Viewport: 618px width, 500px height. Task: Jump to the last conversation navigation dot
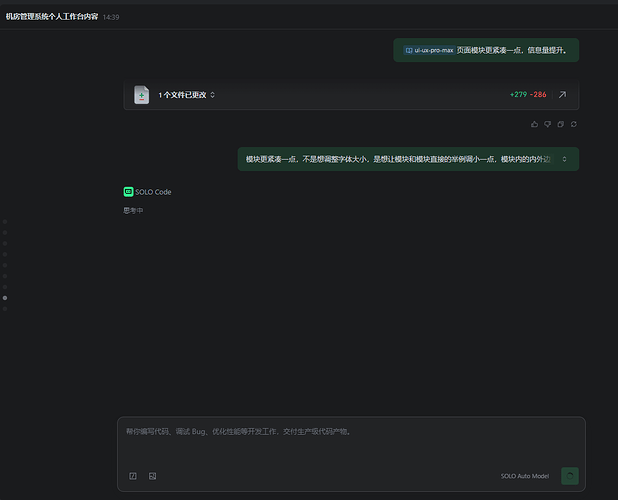click(x=5, y=309)
